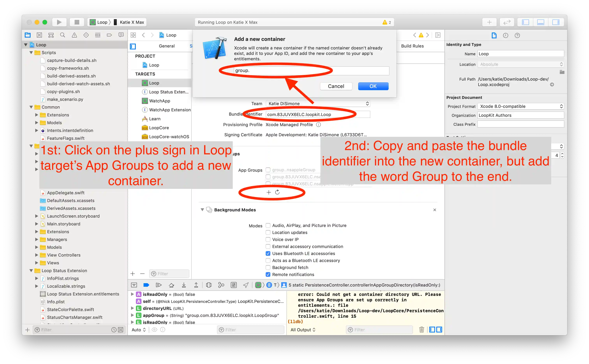The height and width of the screenshot is (364, 589).
Task: Click Cancel in the new container dialog
Action: (x=336, y=86)
